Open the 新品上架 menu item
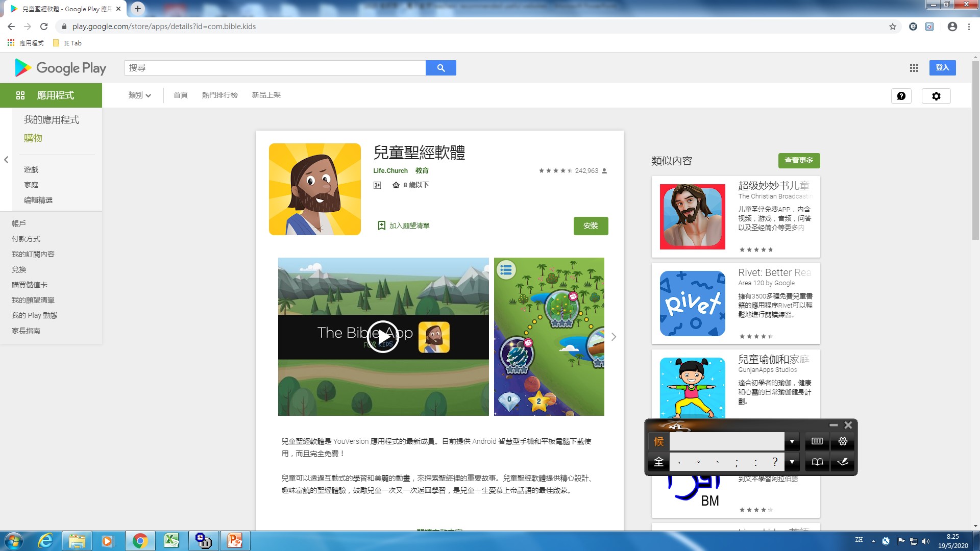Image resolution: width=980 pixels, height=551 pixels. 266,95
